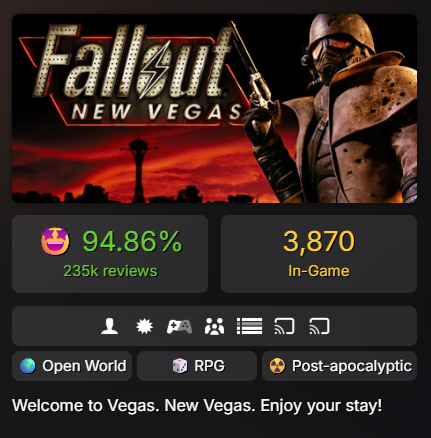This screenshot has width=431, height=438.
Task: Click the Remote Play cast icon beside list icon
Action: [284, 326]
